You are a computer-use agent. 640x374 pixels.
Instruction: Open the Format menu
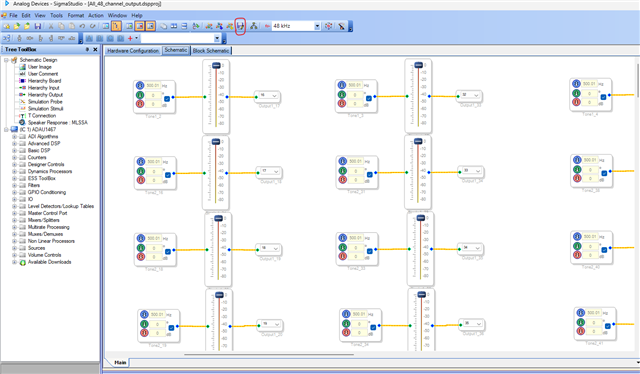[x=76, y=16]
